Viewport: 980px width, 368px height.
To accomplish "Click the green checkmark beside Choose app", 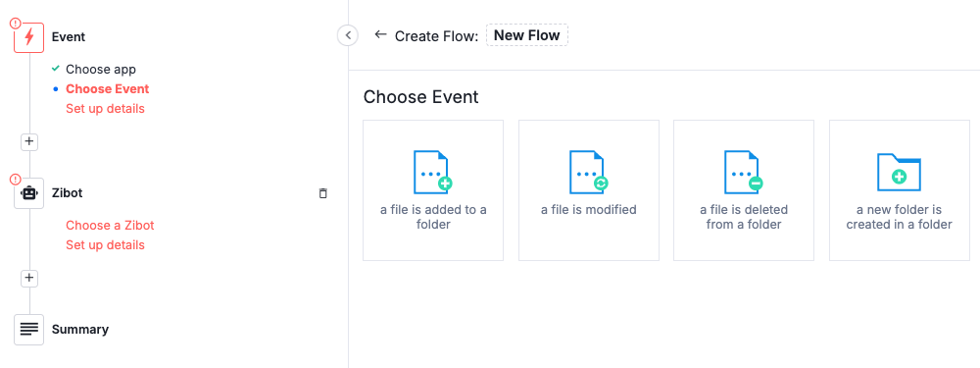I will (56, 69).
